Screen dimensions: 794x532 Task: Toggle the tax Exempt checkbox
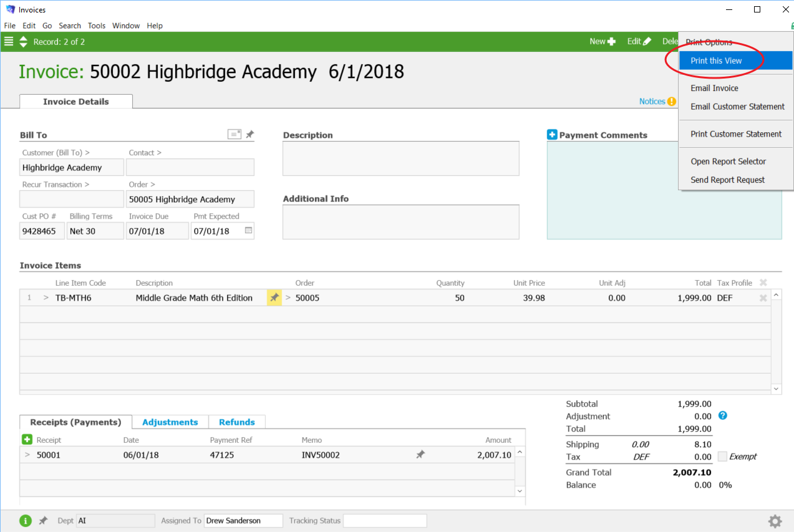tap(722, 457)
